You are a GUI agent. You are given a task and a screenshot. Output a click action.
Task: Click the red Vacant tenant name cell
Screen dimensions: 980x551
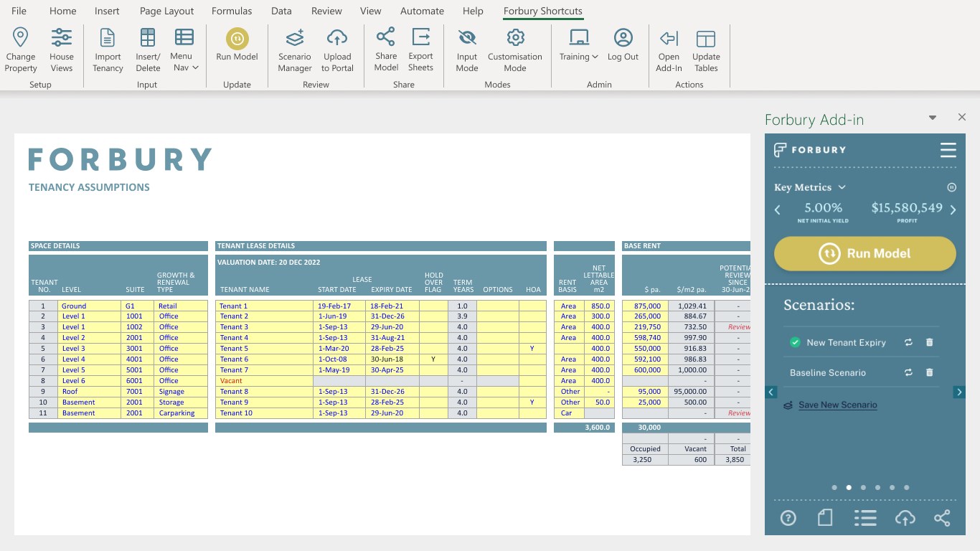tap(265, 381)
